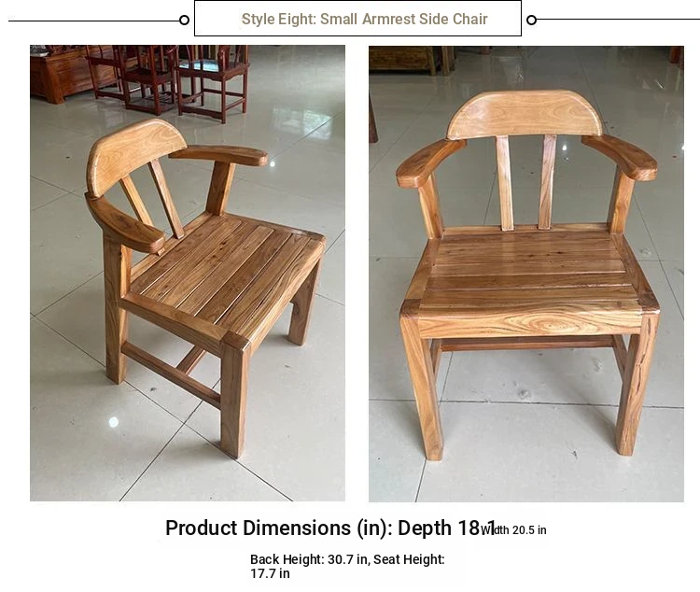Screen dimensions: 700x592
Task: Click the Back Height 30.7 in text
Action: 310,559
